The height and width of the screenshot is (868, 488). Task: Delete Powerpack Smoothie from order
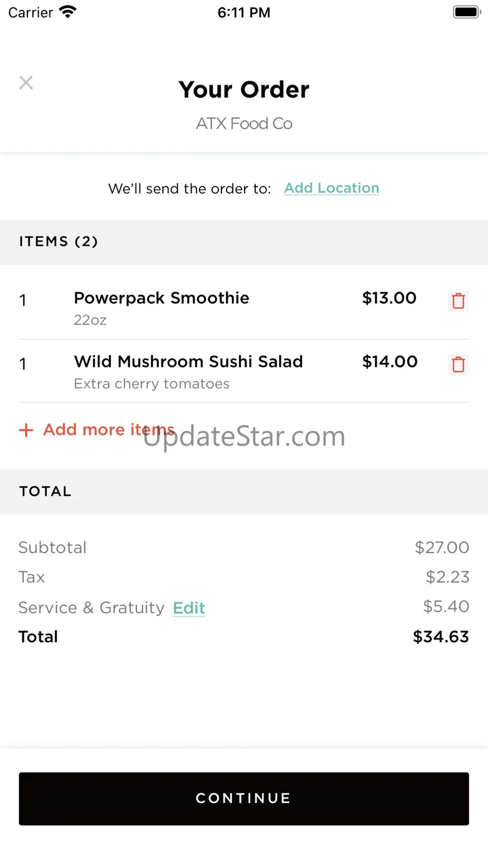click(459, 301)
